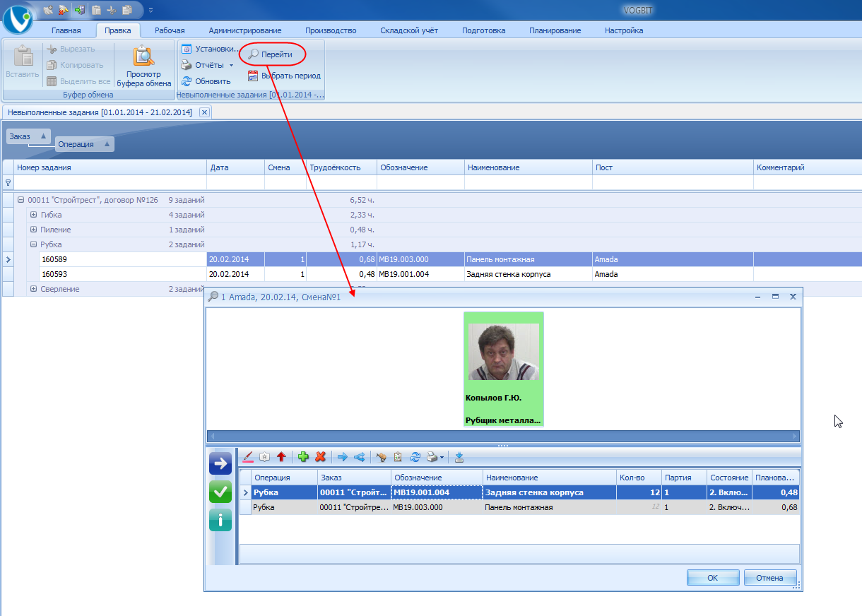The image size is (862, 616).
Task: Click the teal info side button
Action: 220,520
